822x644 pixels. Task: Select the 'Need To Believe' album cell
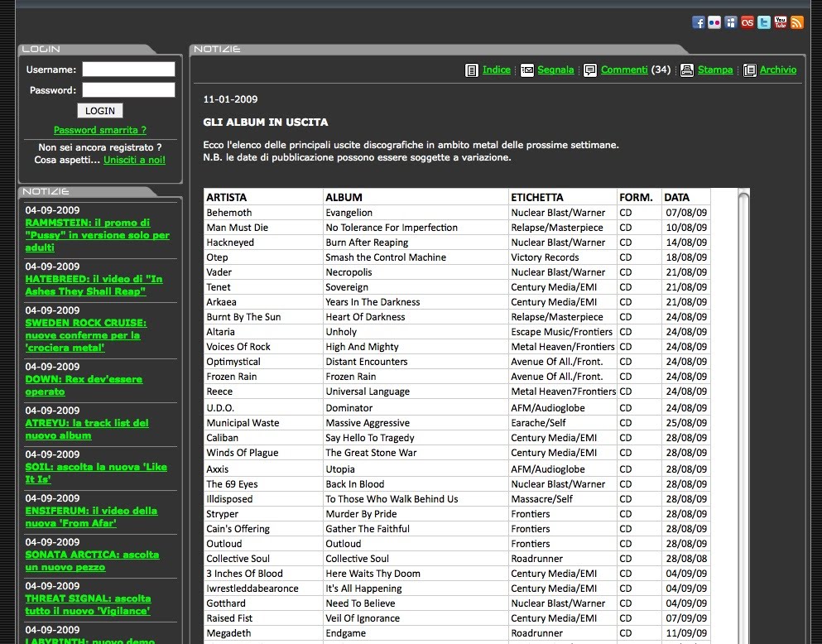416,603
